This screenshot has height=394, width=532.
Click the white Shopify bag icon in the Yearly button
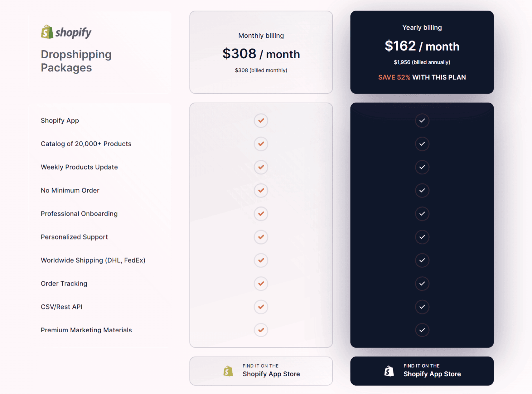(x=389, y=371)
